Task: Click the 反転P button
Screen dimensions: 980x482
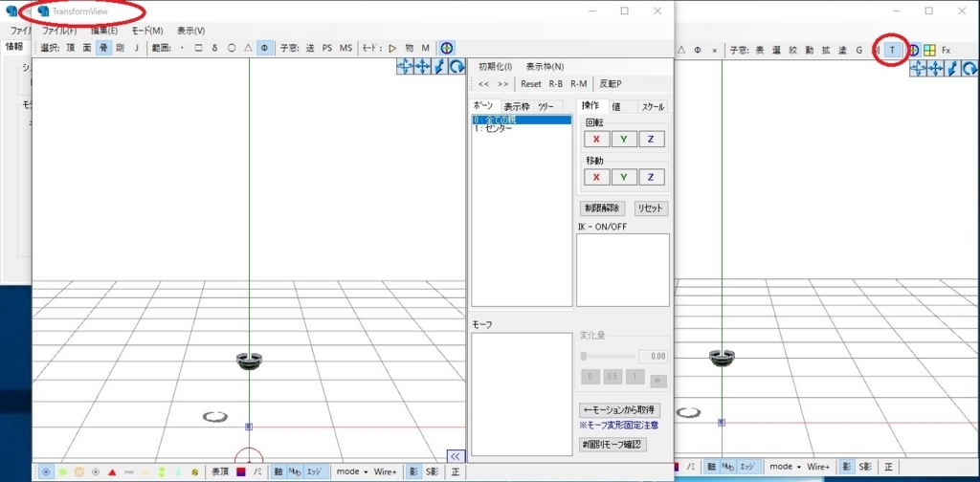Action: [x=611, y=83]
